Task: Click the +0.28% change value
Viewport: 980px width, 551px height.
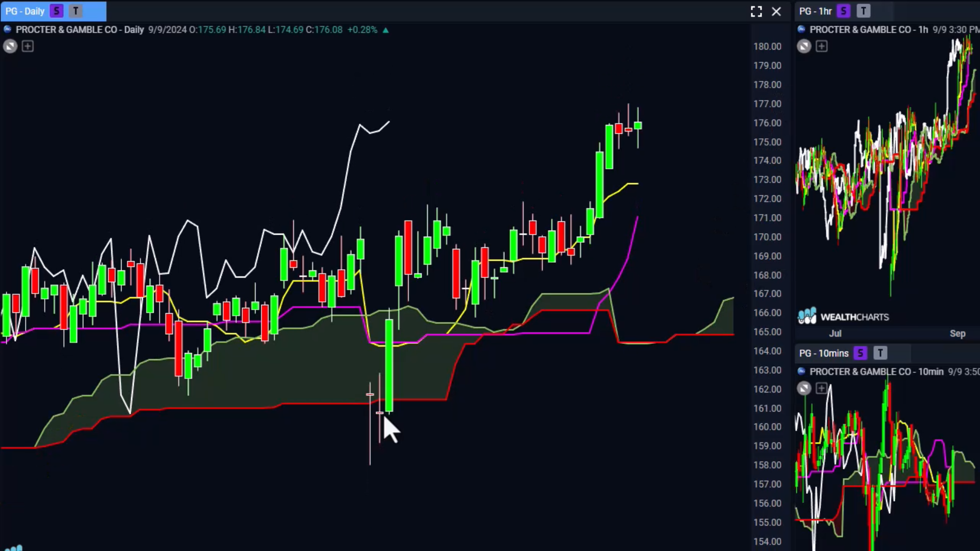Action: (x=362, y=30)
